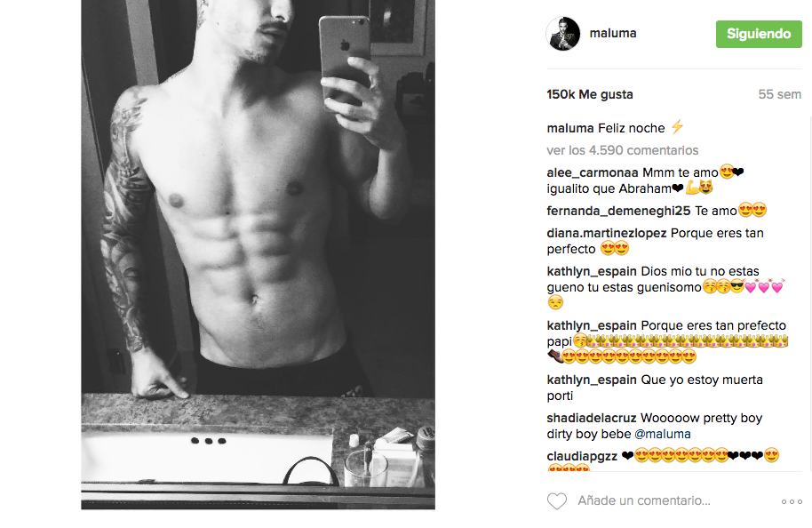Open alee_carmonaa's profile
This screenshot has width=812, height=528.
[x=593, y=172]
